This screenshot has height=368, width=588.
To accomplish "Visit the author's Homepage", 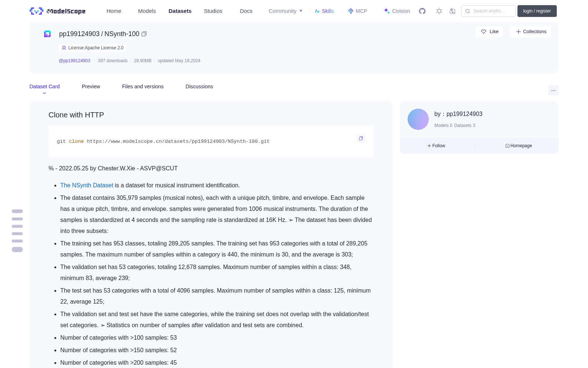I will [x=519, y=146].
